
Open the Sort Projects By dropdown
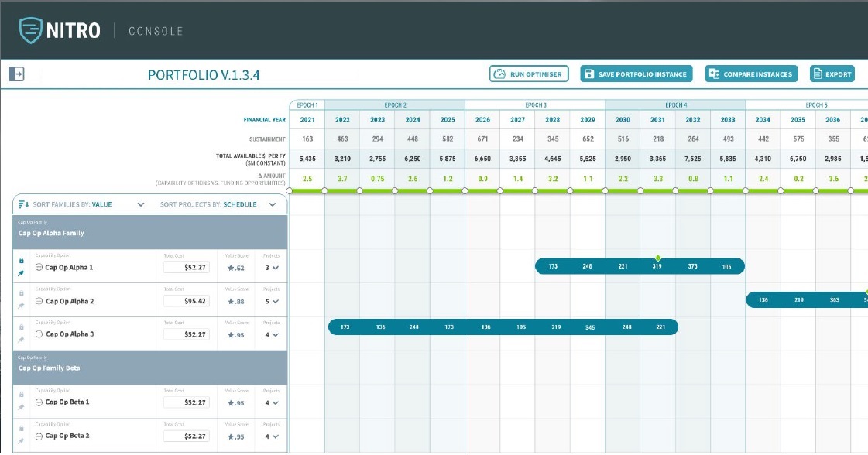coord(273,204)
